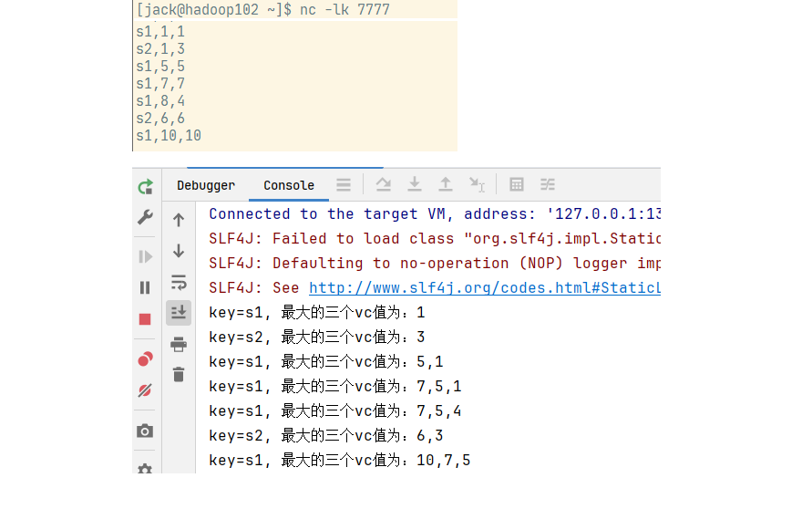
Task: Click the output line ending in 5,1
Action: coord(326,362)
